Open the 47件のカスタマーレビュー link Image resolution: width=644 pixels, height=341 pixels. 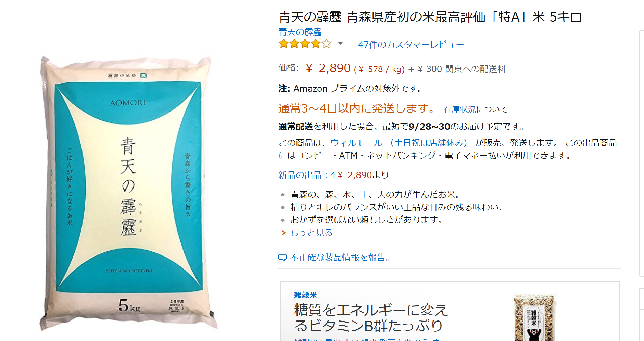point(411,45)
